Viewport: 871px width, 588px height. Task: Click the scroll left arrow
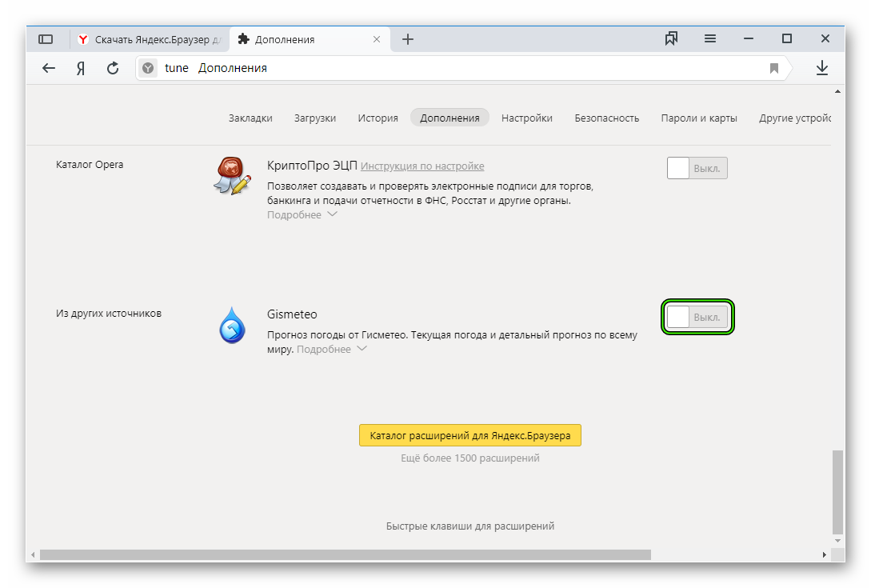point(34,554)
